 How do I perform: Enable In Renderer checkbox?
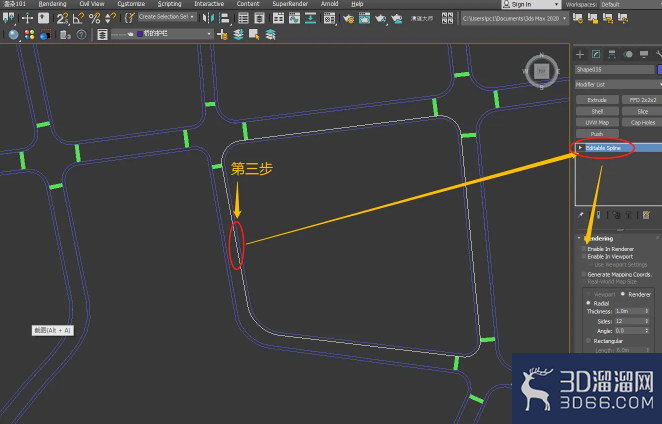[x=584, y=249]
